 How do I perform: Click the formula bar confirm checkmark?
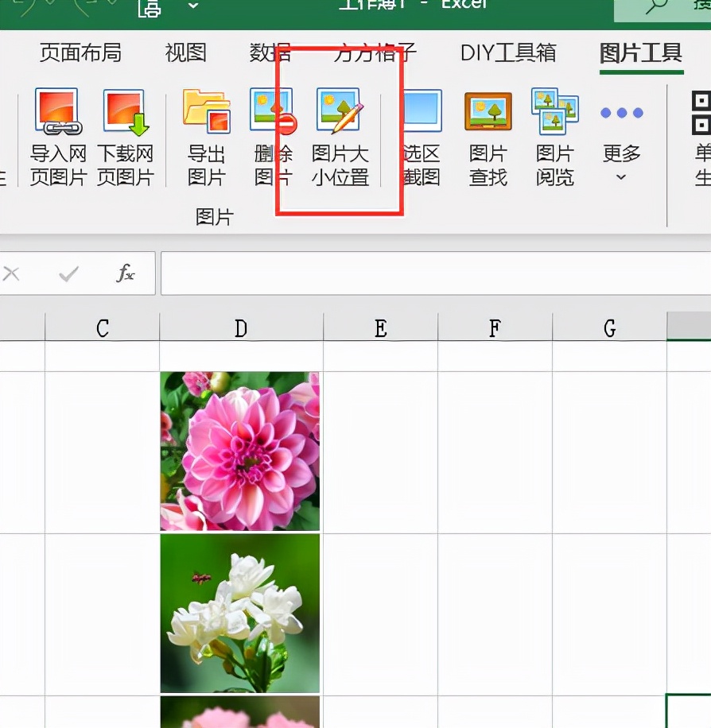[68, 273]
